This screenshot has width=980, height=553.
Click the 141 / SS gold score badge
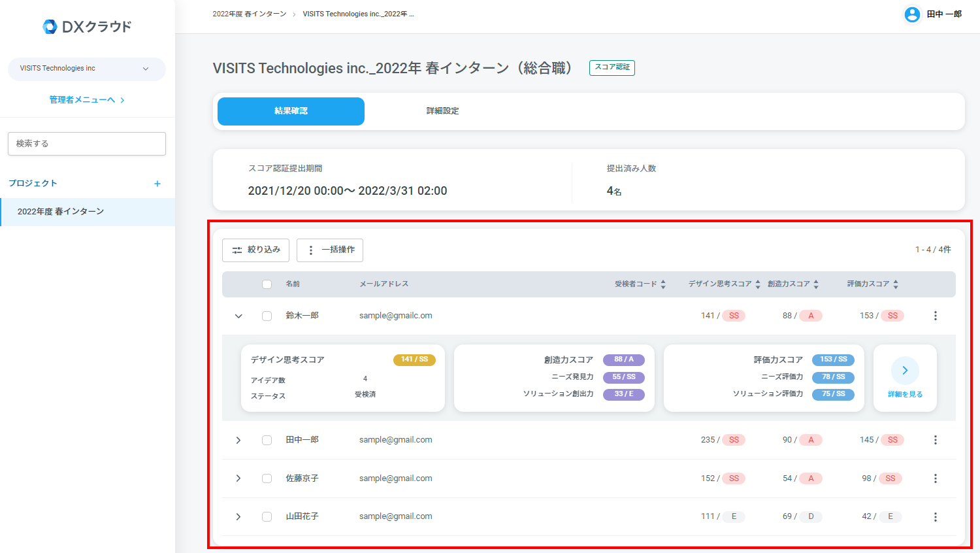[x=414, y=360]
